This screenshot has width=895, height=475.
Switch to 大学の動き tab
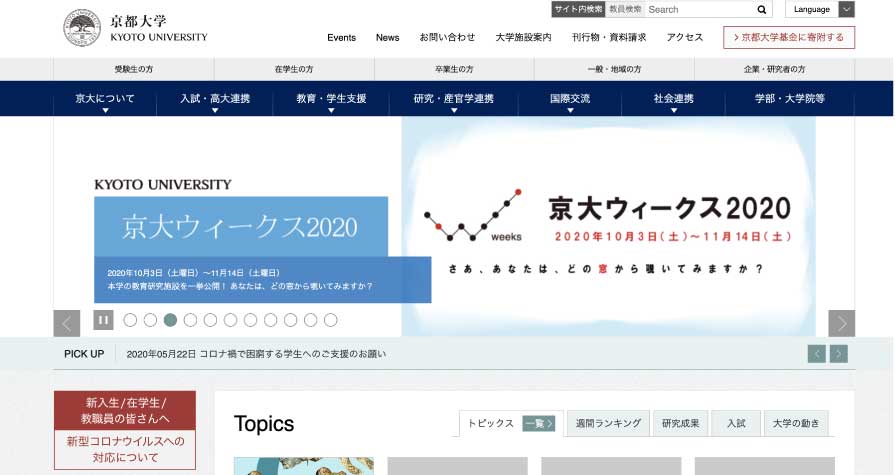[x=796, y=424]
